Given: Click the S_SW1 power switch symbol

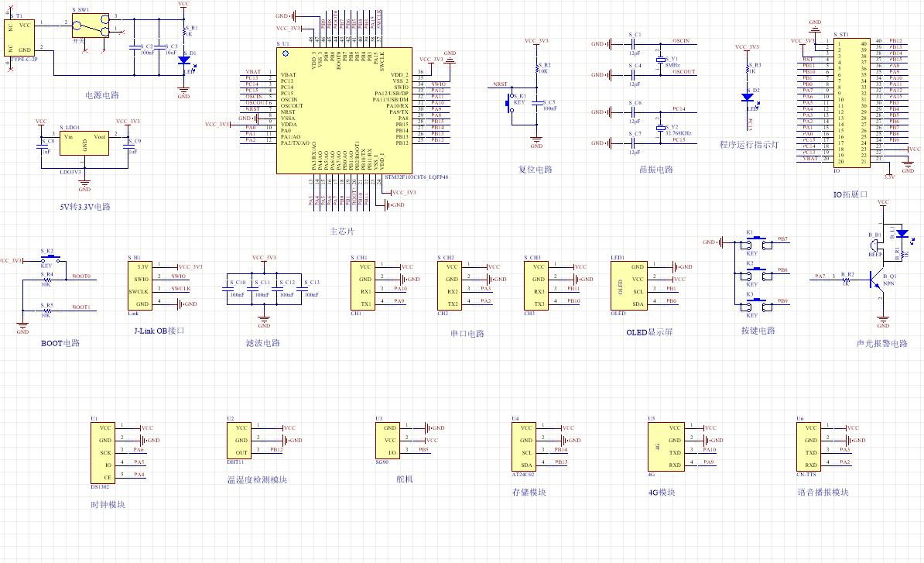Looking at the screenshot, I should click(x=91, y=26).
